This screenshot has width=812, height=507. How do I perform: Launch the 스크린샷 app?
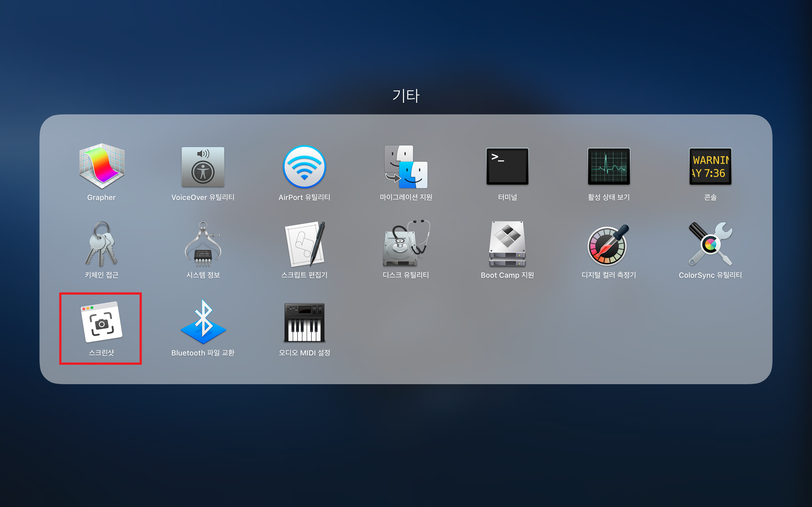(101, 322)
